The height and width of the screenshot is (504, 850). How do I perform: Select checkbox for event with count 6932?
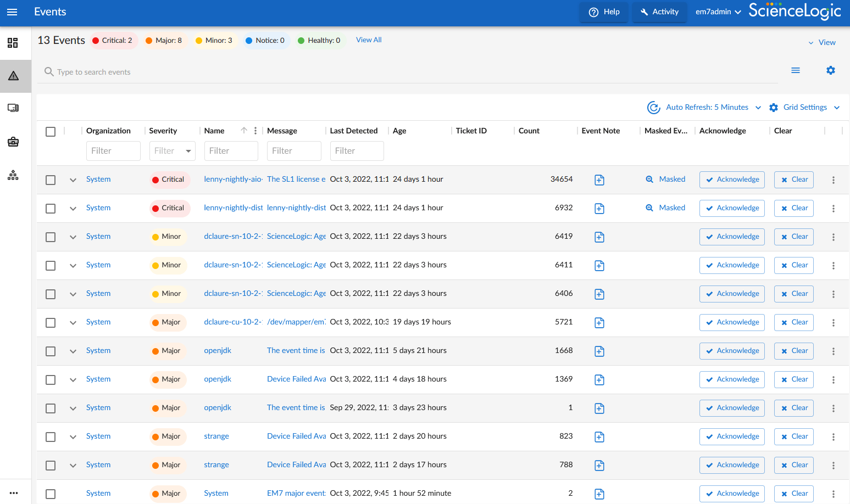click(51, 209)
